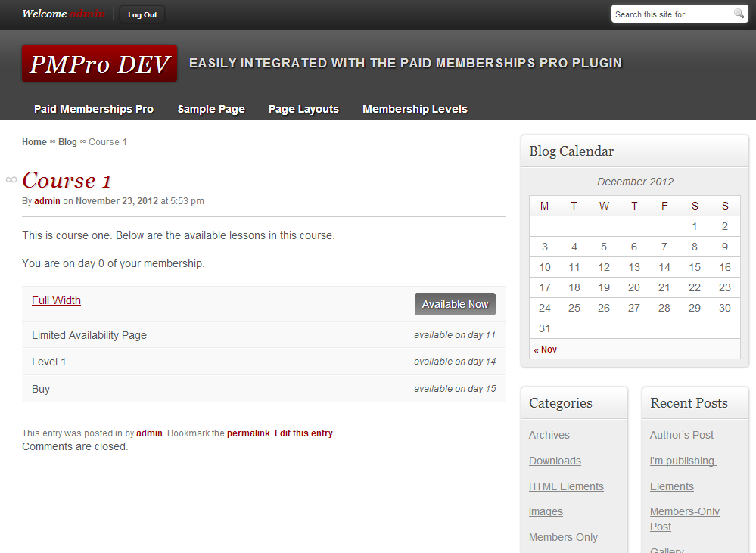Open the Images category link
The image size is (756, 553).
pyautogui.click(x=546, y=511)
